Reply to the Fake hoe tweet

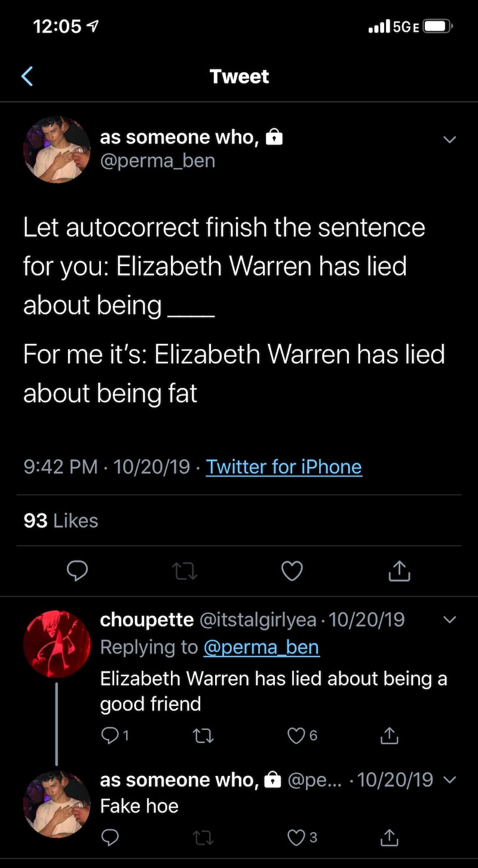pos(110,838)
